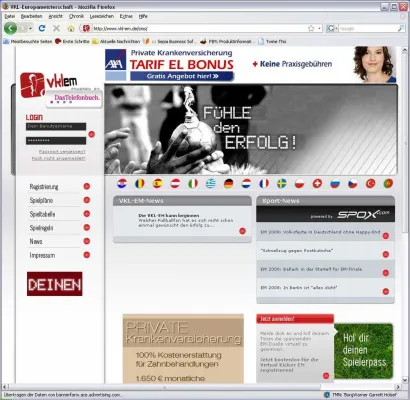The image size is (410, 400).
Task: Click the Firefox reload page icon
Action: 42,28
